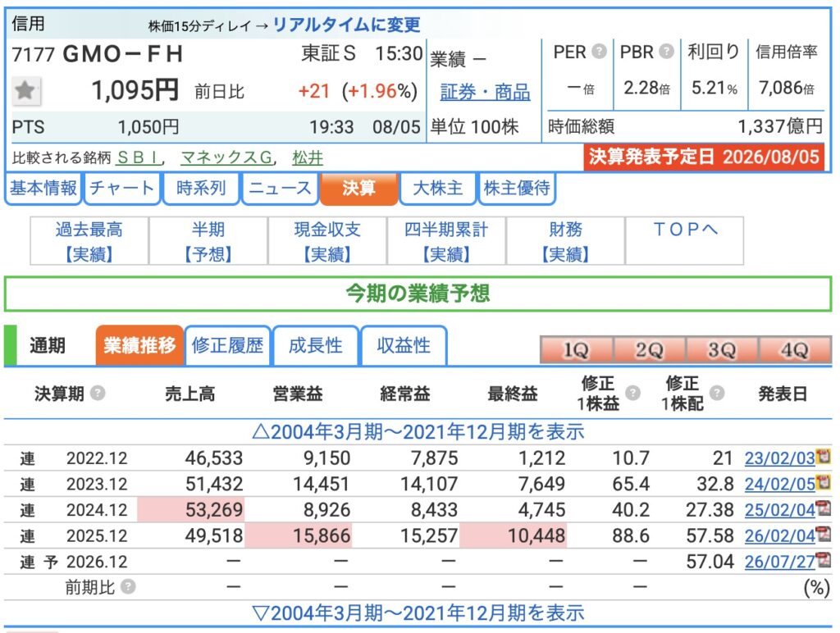
Task: Open compared stock SBI link
Action: click(139, 157)
